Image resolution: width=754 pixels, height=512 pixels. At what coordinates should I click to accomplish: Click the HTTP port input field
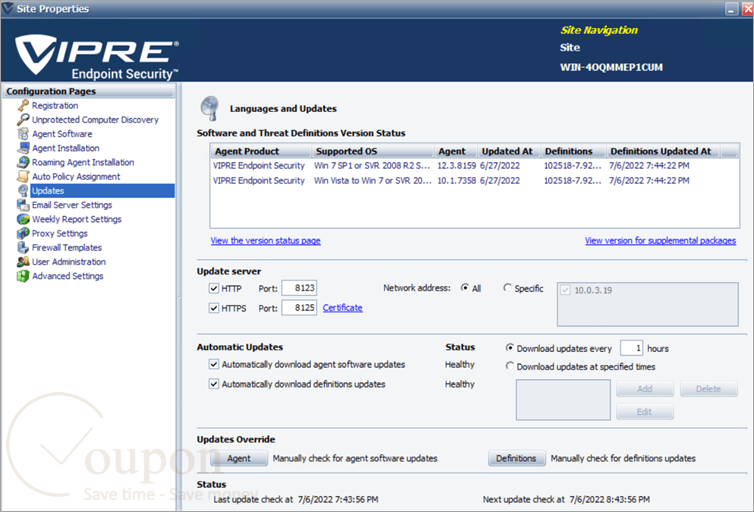coord(299,288)
